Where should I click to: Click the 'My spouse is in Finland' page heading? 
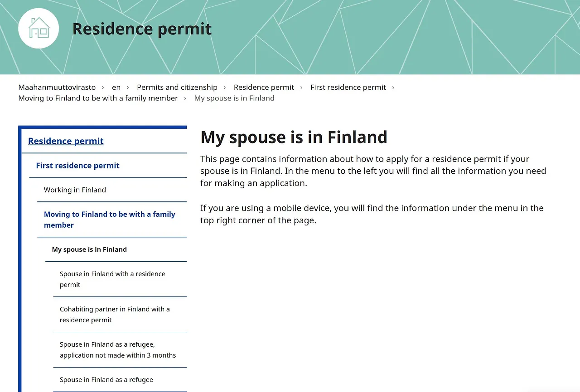[x=294, y=137]
